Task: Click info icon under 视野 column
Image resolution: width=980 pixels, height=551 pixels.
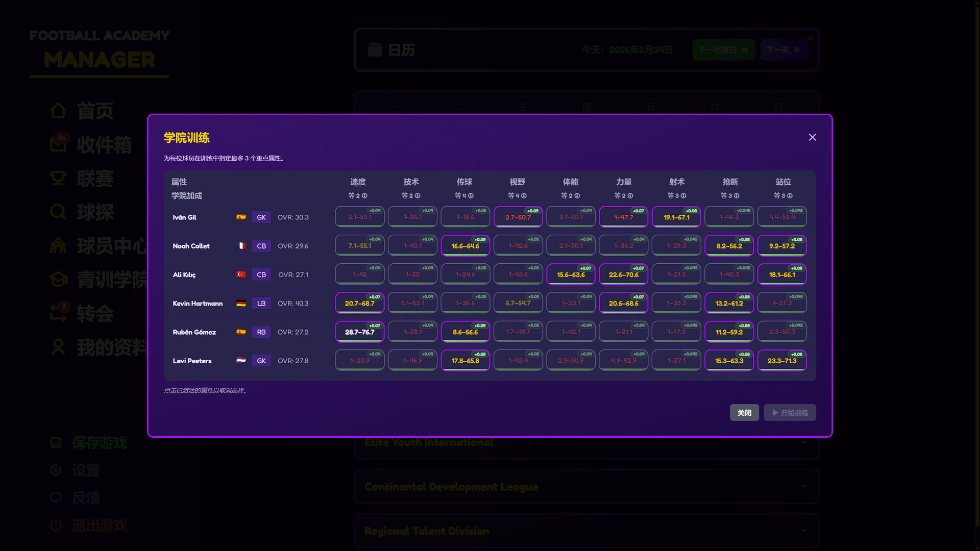Action: tap(524, 196)
